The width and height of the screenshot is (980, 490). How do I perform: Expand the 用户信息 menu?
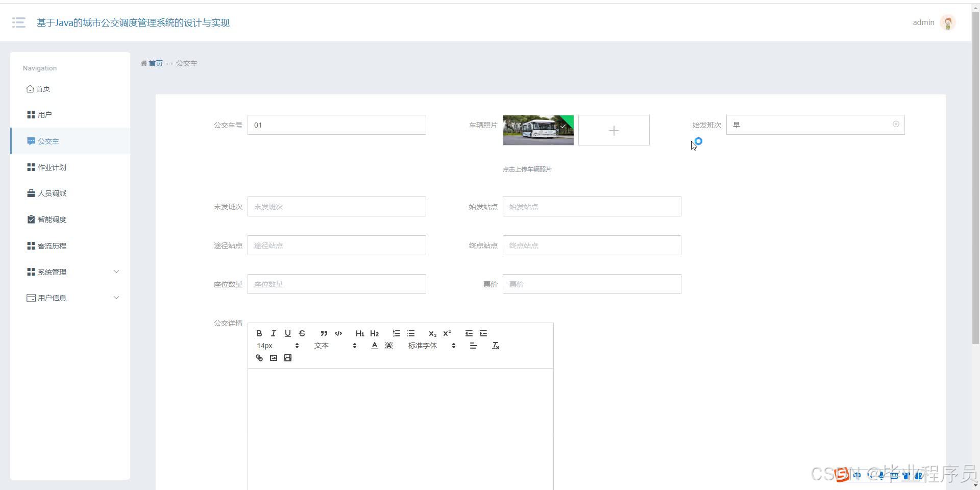[x=70, y=298]
